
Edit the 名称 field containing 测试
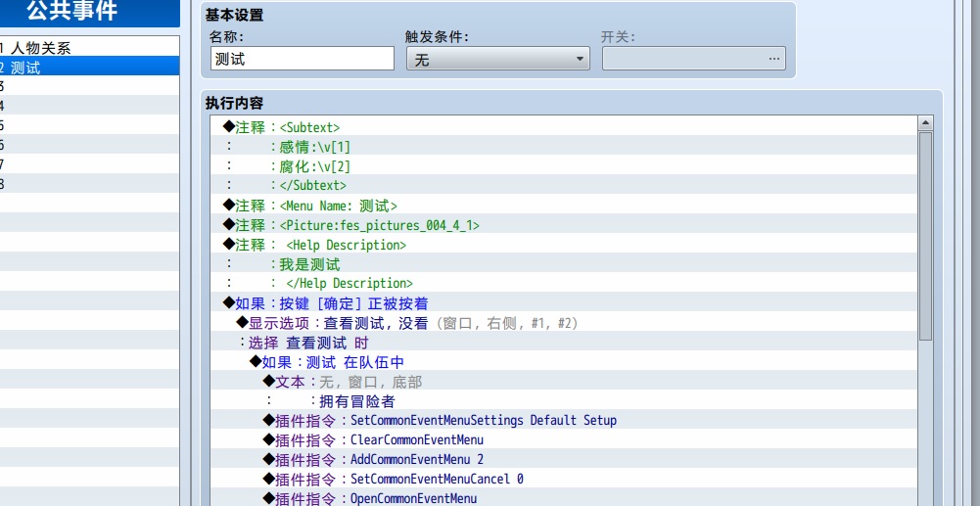303,59
